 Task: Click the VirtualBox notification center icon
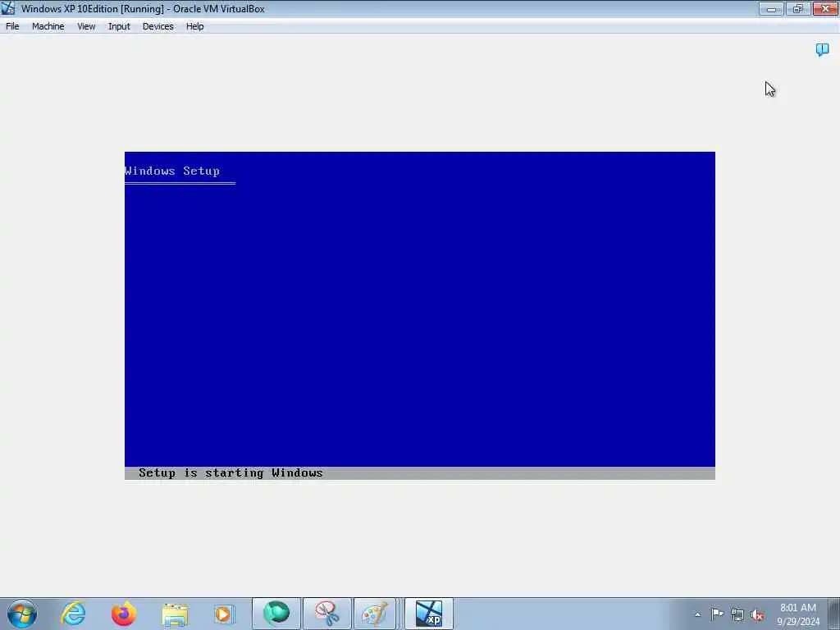point(822,50)
